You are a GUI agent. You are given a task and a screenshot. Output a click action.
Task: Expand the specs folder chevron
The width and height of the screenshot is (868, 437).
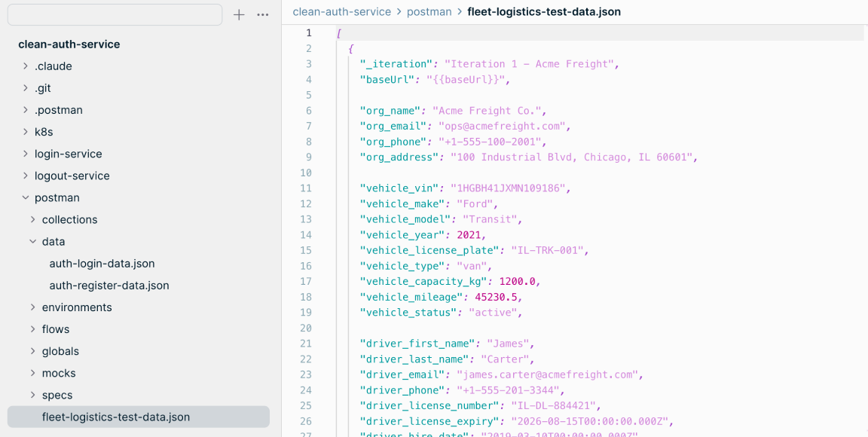pos(33,396)
